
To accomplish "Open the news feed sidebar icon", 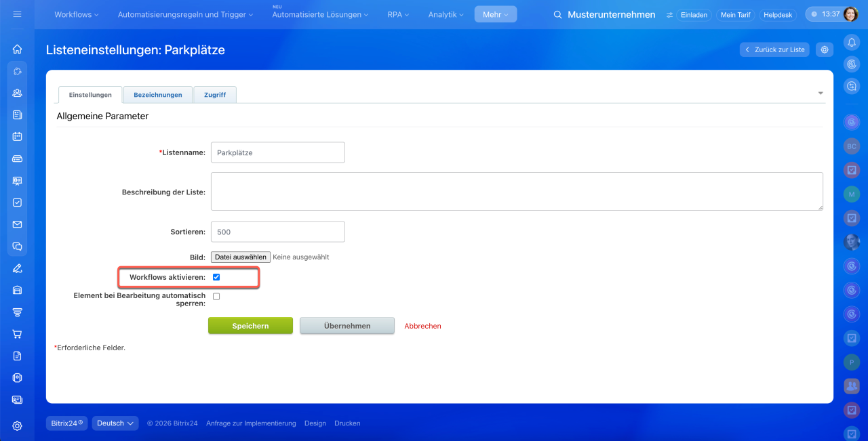I will click(x=17, y=114).
